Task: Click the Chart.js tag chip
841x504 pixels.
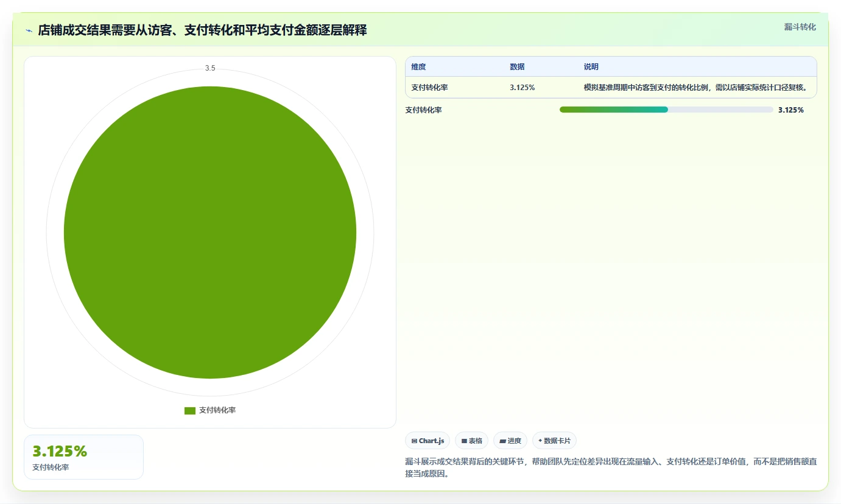Action: tap(428, 441)
